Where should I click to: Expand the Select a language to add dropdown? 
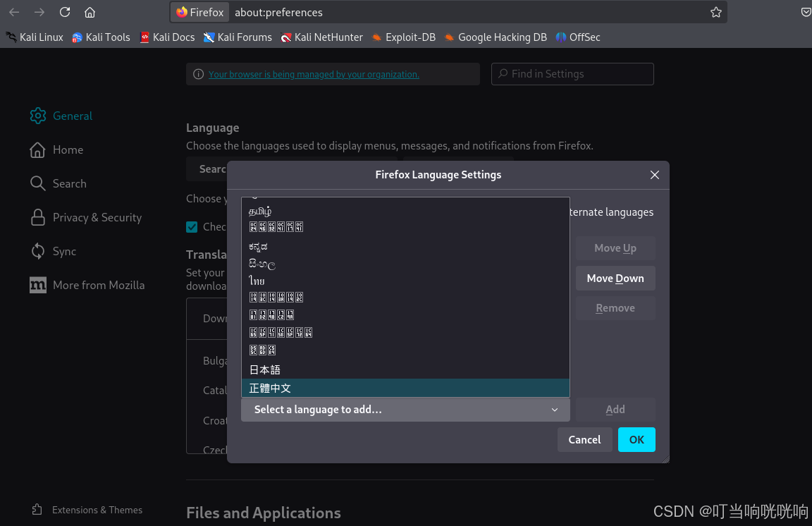tap(405, 410)
